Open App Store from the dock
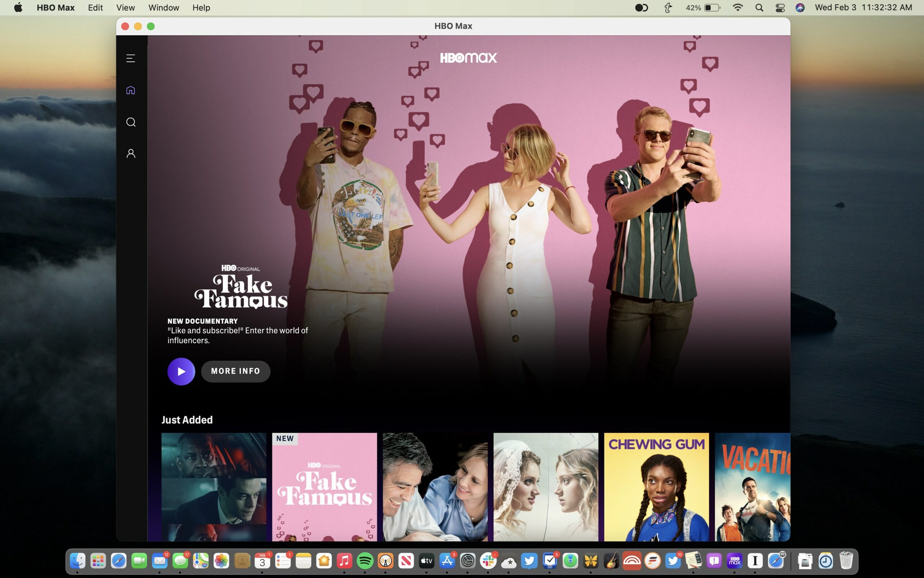This screenshot has width=924, height=578. pos(447,561)
